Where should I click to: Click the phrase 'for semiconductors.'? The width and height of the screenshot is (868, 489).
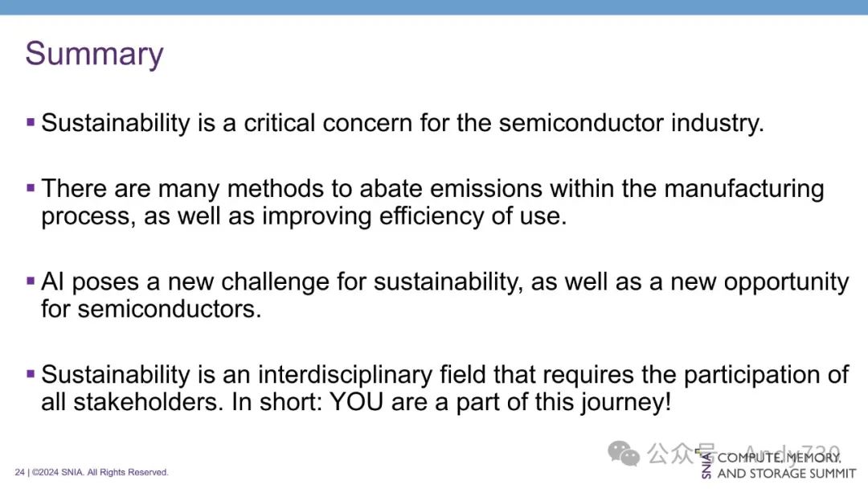tap(151, 309)
